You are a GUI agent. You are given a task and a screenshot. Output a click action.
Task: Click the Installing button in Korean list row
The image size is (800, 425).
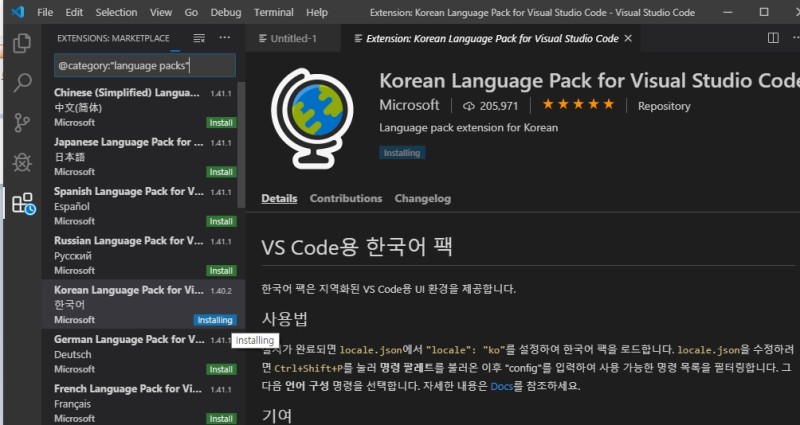[x=215, y=320]
